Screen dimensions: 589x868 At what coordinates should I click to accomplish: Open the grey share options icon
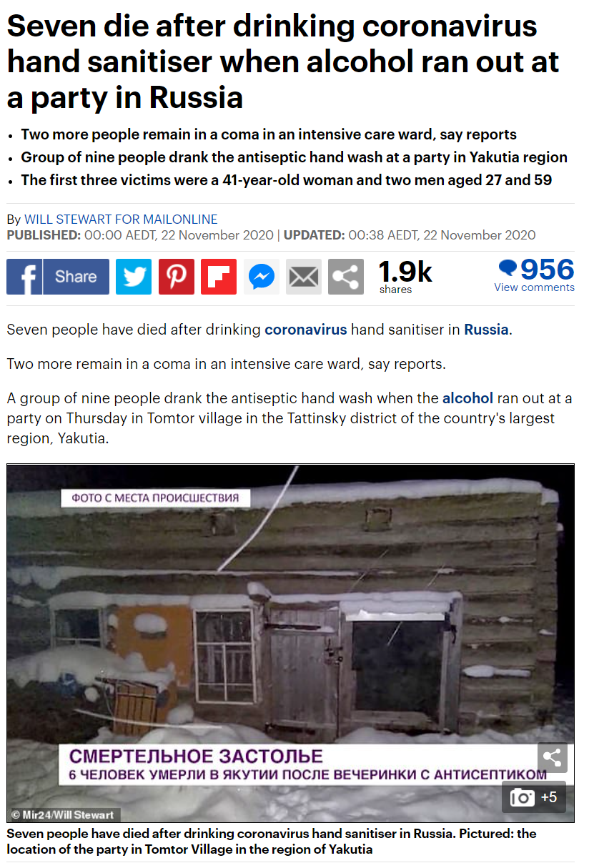click(346, 277)
